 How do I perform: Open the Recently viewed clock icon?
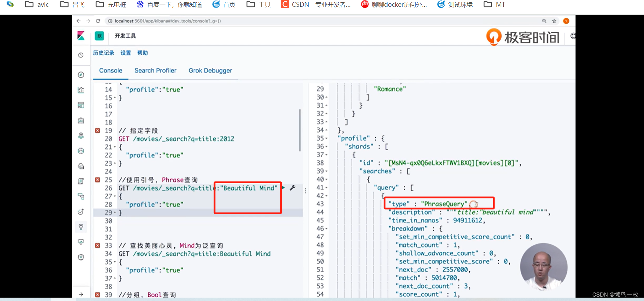click(x=81, y=55)
